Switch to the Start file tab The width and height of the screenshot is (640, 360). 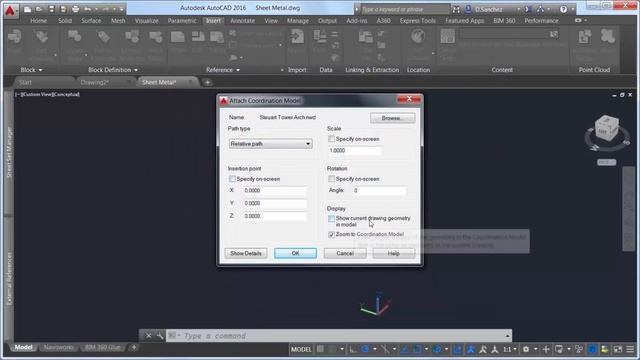coord(25,82)
